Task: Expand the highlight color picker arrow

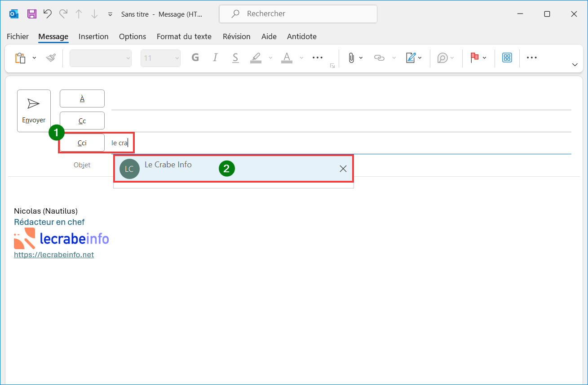Action: 270,58
